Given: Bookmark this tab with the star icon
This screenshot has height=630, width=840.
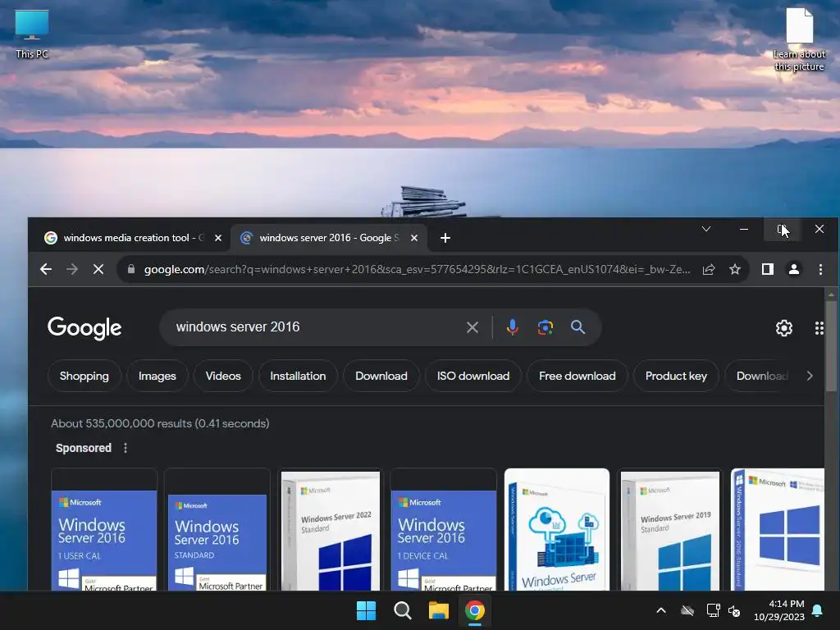Looking at the screenshot, I should [x=735, y=269].
